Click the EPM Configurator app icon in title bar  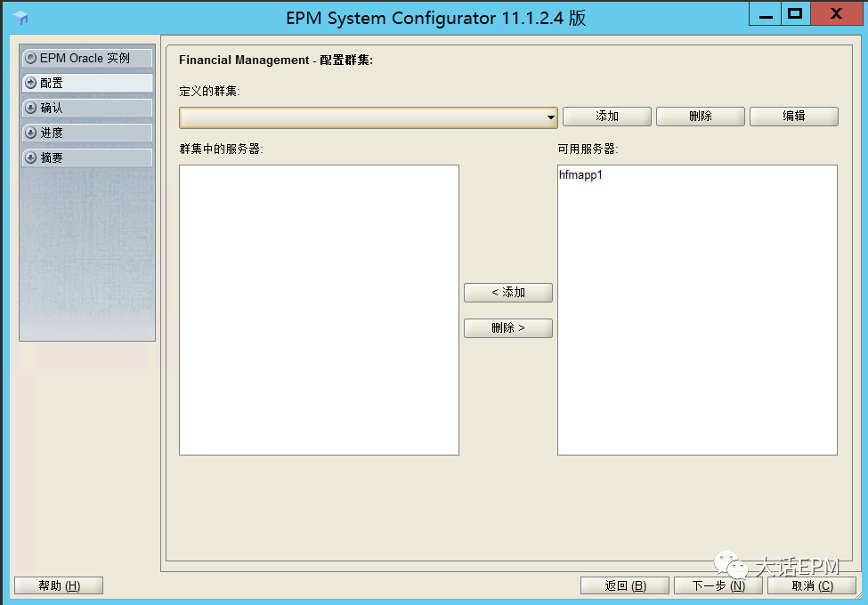[20, 18]
